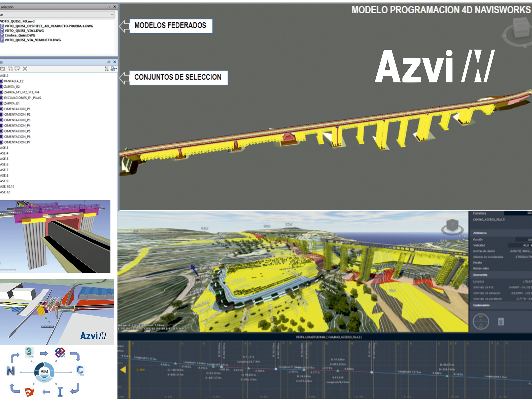Screen dimensions: 532x399
Task: Open the FASE.6 folder
Action: click(4, 164)
